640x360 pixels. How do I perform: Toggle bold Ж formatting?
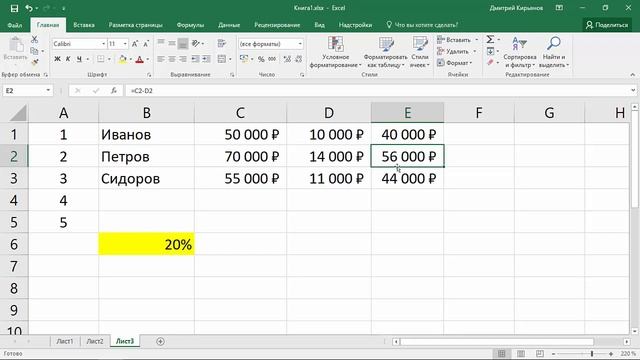(x=57, y=59)
